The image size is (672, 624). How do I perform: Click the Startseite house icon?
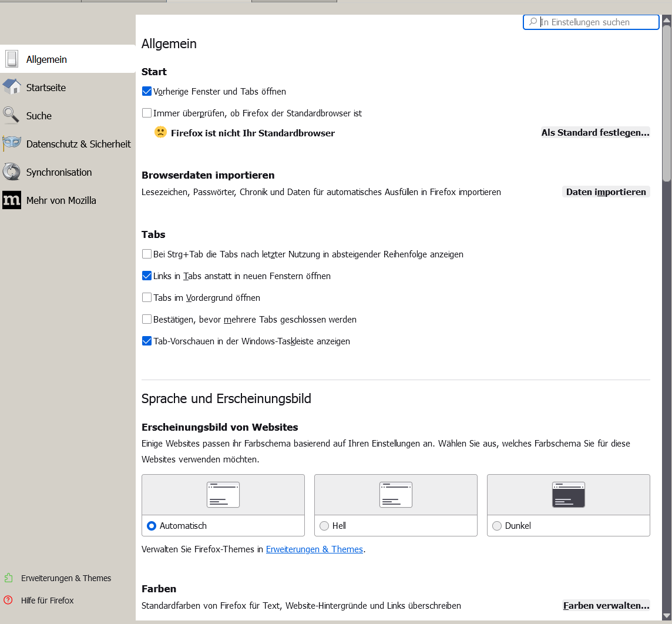click(12, 87)
